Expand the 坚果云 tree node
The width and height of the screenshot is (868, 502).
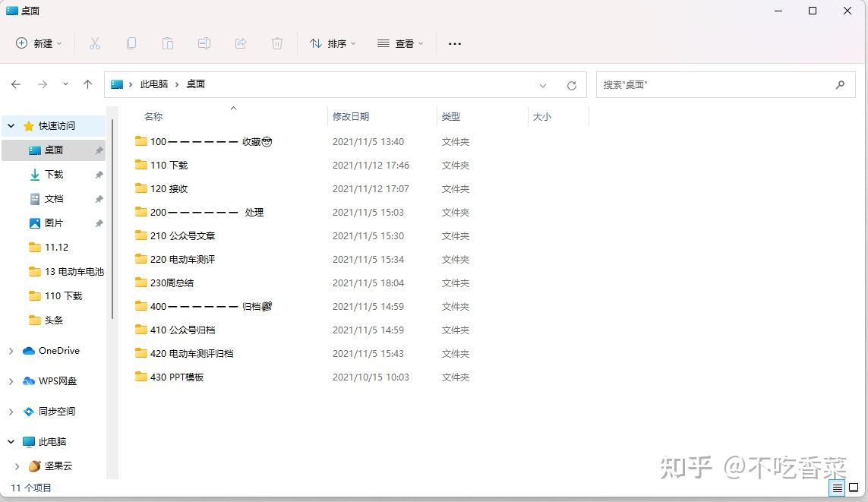pyautogui.click(x=17, y=466)
